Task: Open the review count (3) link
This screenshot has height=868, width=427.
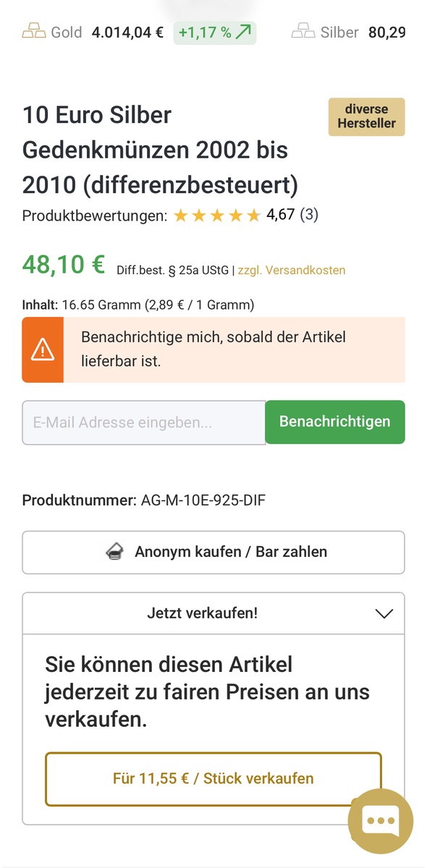Action: click(x=309, y=215)
